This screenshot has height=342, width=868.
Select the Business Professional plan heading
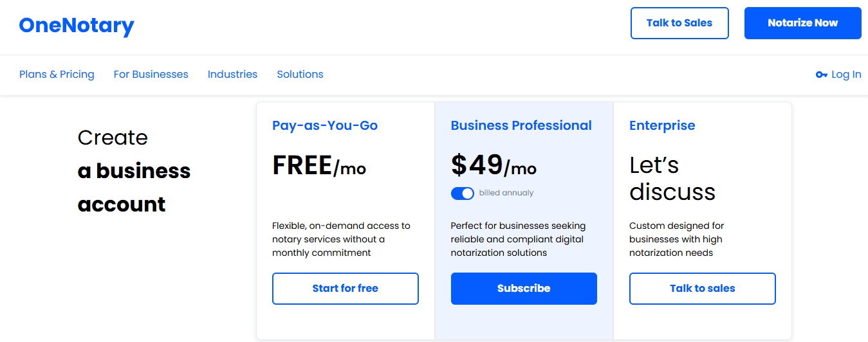tap(521, 125)
